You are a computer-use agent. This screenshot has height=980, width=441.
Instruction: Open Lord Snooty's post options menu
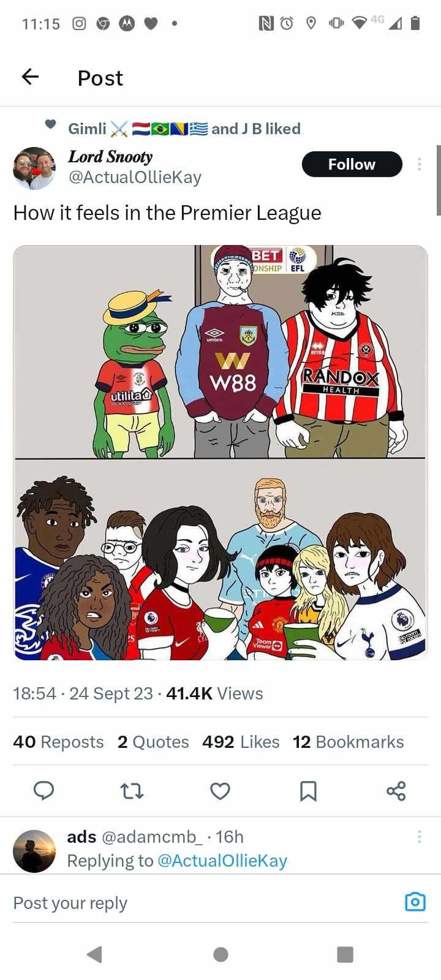click(x=420, y=164)
